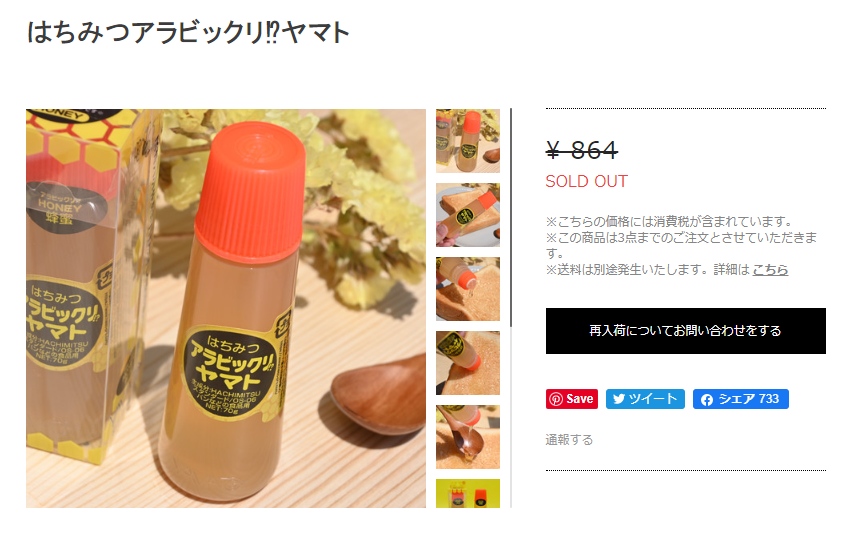Image resolution: width=849 pixels, height=543 pixels.
Task: Click the SOLD OUT label
Action: pos(586,181)
